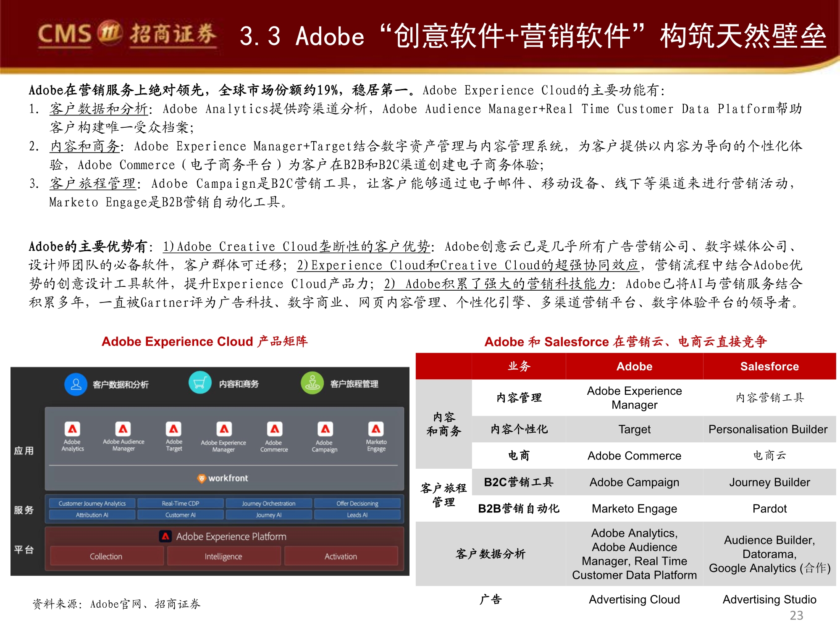Click the Marketo Engage icon
Image resolution: width=840 pixels, height=630 pixels.
tap(375, 429)
